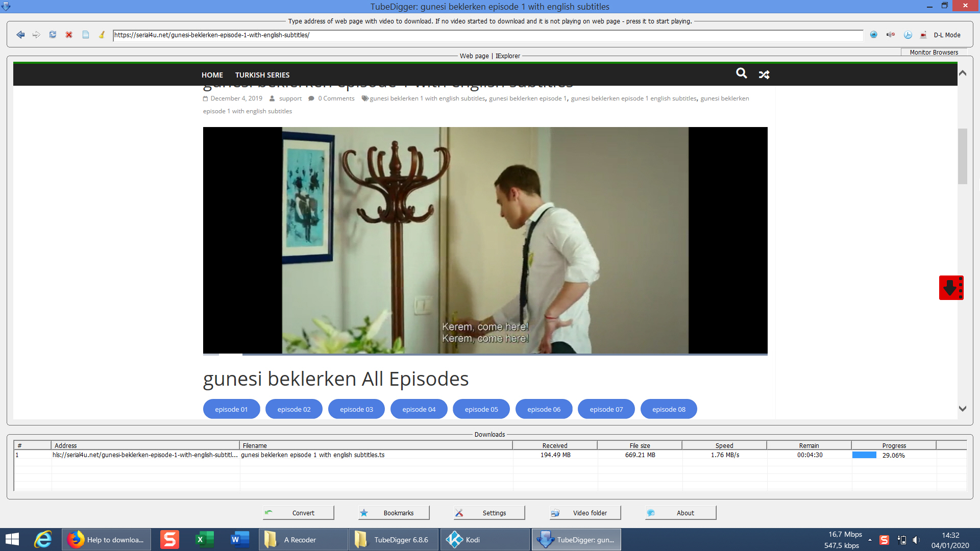Click the go to address globe icon
980x551 pixels.
click(x=874, y=35)
